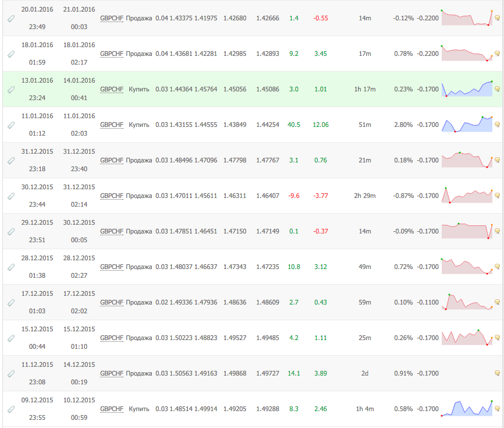Viewport: 504px width, 428px height.
Task: Open comment bubble for the trade with profit 0.43
Action: [x=497, y=302]
